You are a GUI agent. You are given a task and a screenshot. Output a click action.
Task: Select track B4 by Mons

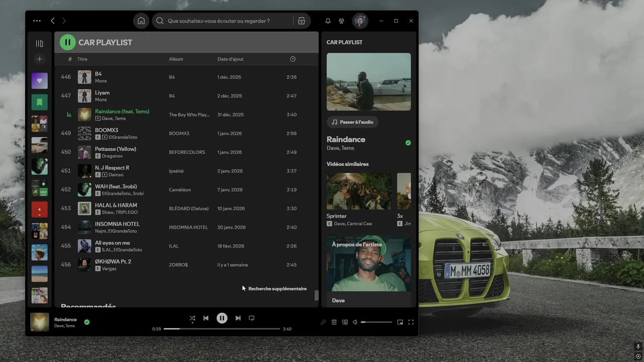[x=187, y=77]
